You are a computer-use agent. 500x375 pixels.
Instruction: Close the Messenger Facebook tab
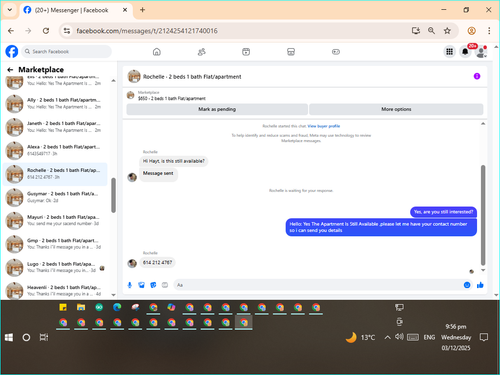125,10
